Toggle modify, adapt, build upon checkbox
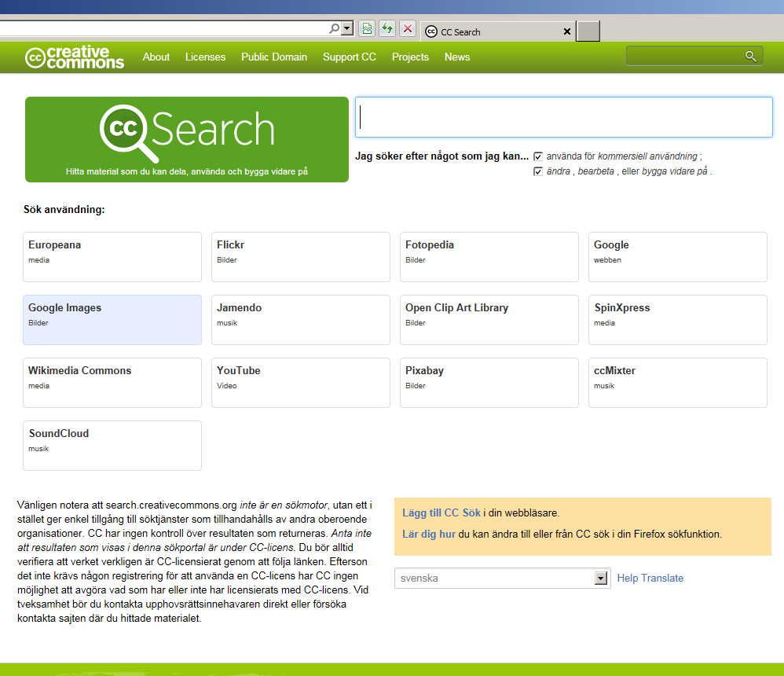The width and height of the screenshot is (784, 676). click(538, 171)
